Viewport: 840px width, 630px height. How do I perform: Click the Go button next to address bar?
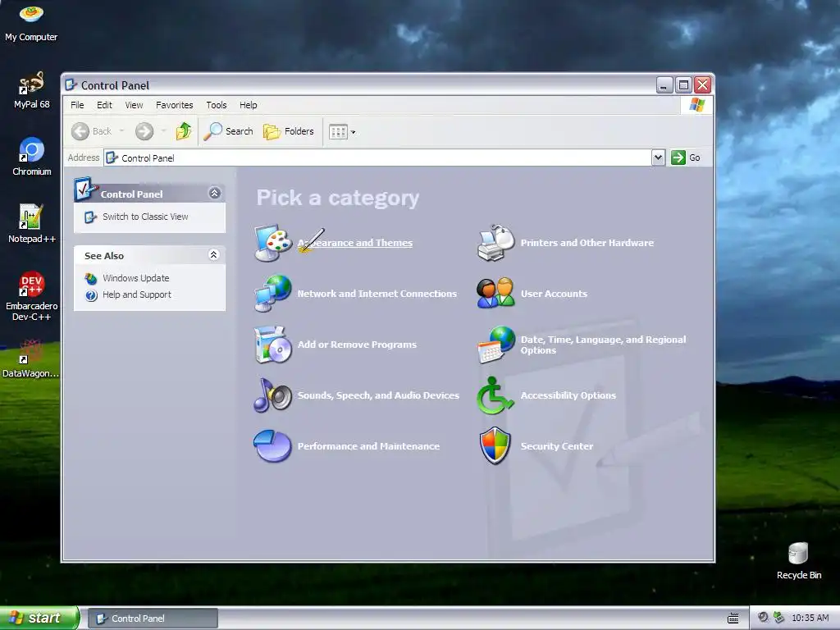pyautogui.click(x=687, y=157)
